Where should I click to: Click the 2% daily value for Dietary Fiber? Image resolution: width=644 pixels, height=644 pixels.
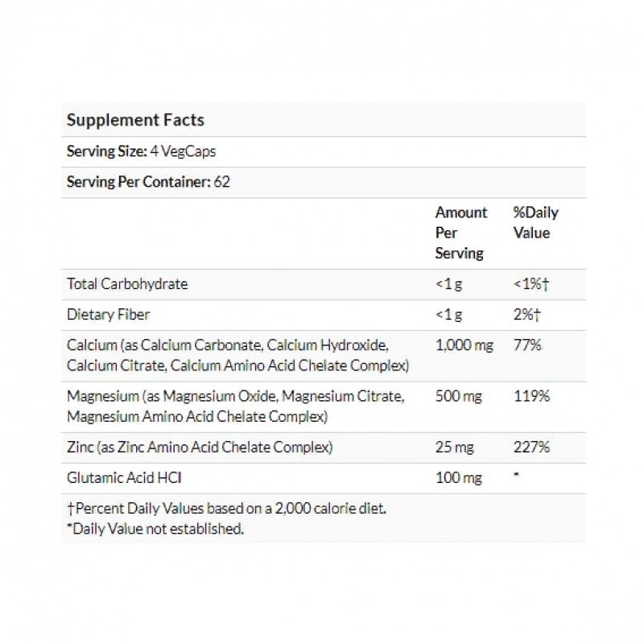pos(528,316)
